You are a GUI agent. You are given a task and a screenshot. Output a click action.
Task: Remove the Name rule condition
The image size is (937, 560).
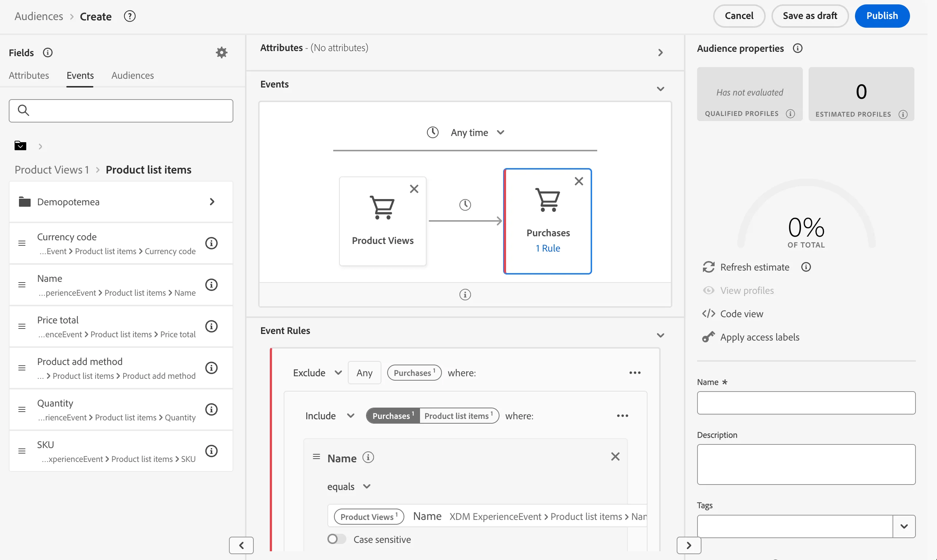click(x=615, y=456)
